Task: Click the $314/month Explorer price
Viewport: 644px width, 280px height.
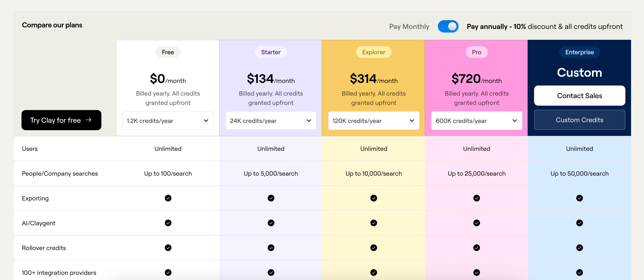Action: 374,79
